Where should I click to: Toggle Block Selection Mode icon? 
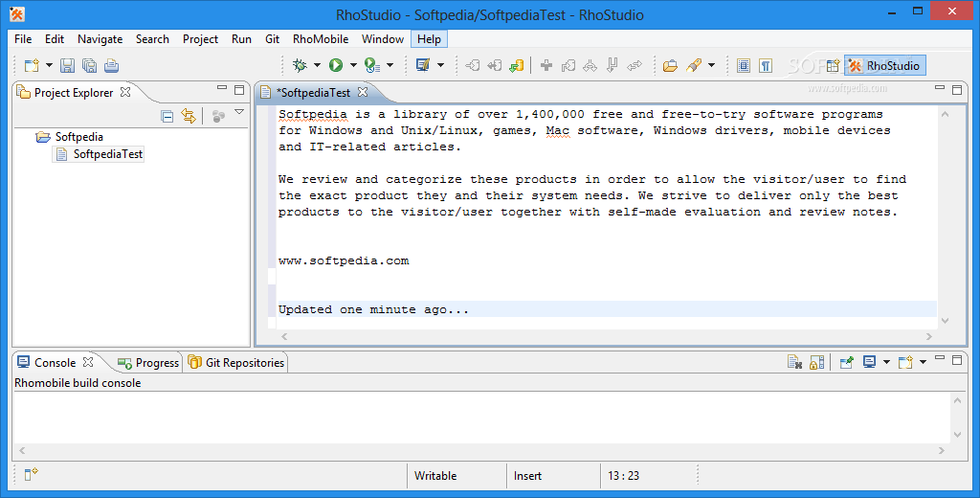(x=743, y=65)
